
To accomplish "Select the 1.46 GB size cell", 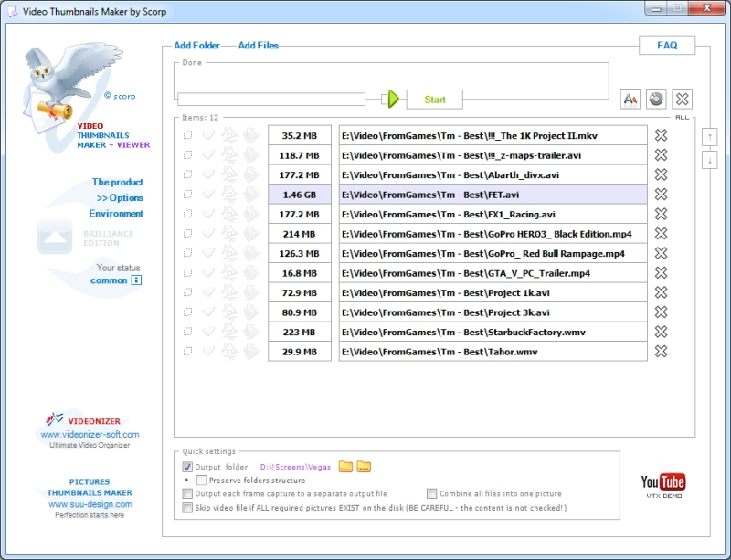I will 300,195.
